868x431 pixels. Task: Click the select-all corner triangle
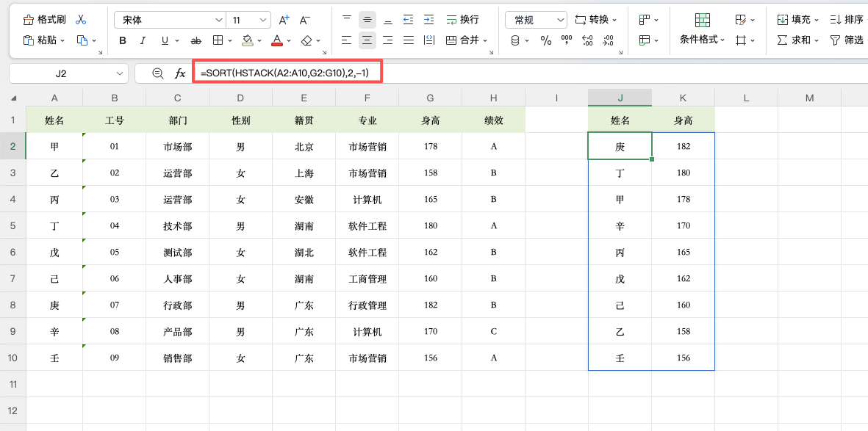pyautogui.click(x=13, y=98)
